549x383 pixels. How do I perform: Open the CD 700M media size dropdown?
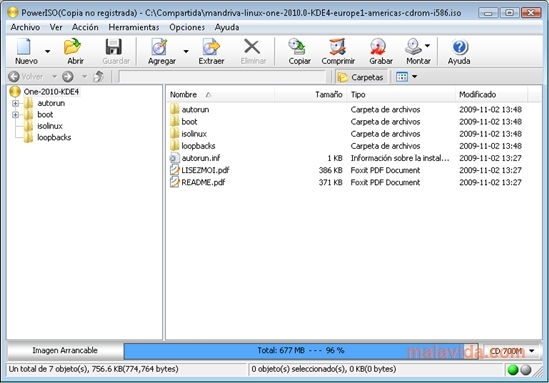(512, 351)
